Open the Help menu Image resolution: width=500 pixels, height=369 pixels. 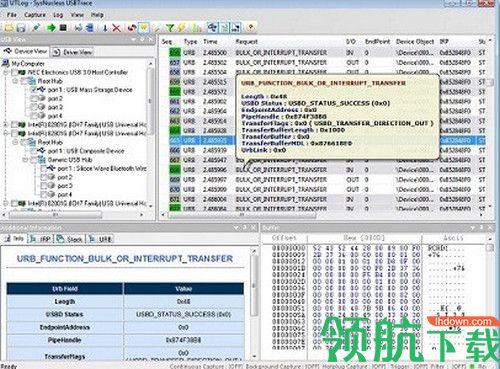pyautogui.click(x=97, y=15)
